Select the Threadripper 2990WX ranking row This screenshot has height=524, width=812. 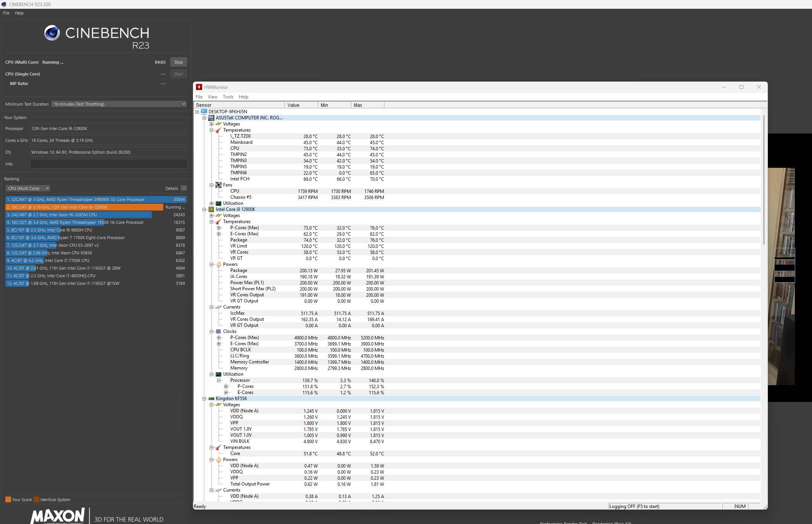(96, 199)
